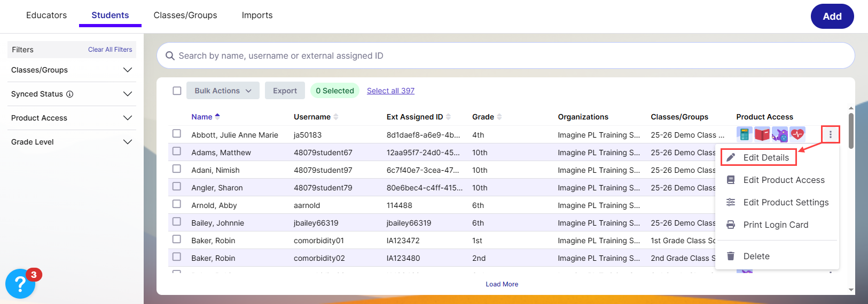Click the Export button
Image resolution: width=868 pixels, height=304 pixels.
pyautogui.click(x=285, y=91)
